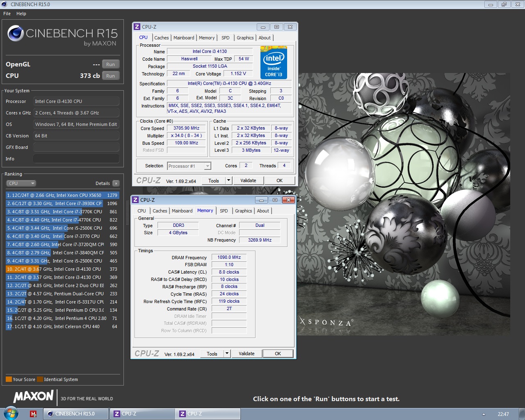Select ranking row Core 2 Duo 4.85 GHz
The width and height of the screenshot is (525, 420).
[x=62, y=285]
